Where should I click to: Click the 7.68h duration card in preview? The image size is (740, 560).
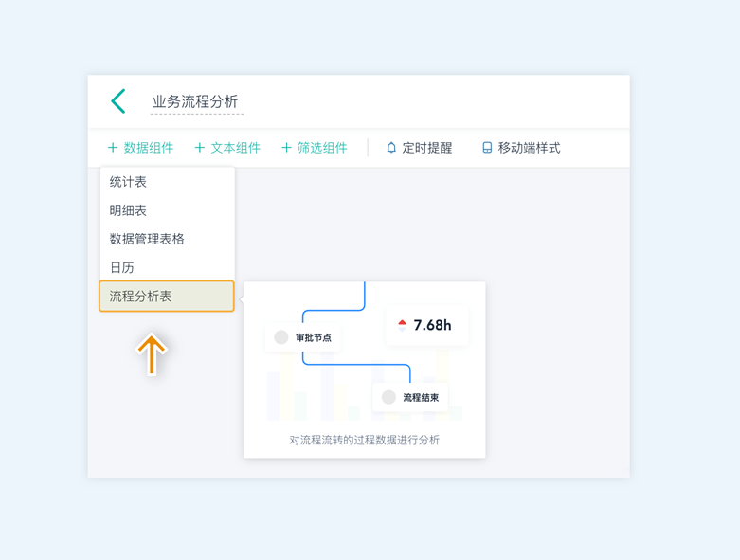coord(427,325)
